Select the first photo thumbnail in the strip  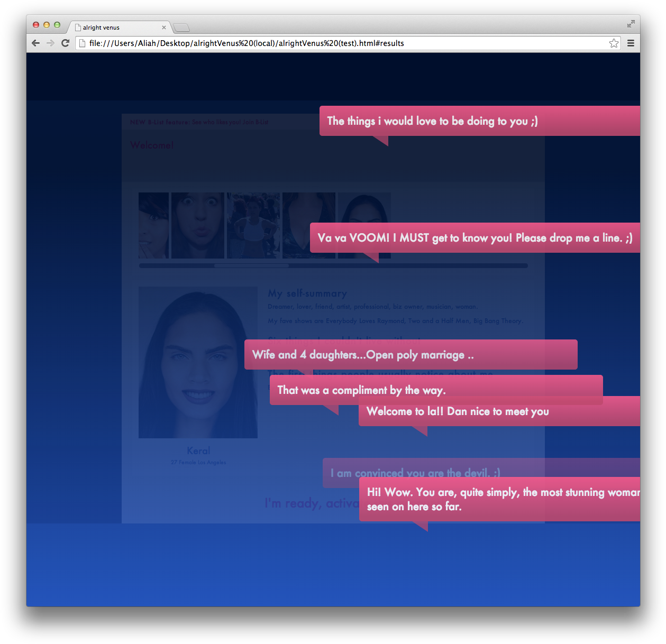pyautogui.click(x=153, y=225)
